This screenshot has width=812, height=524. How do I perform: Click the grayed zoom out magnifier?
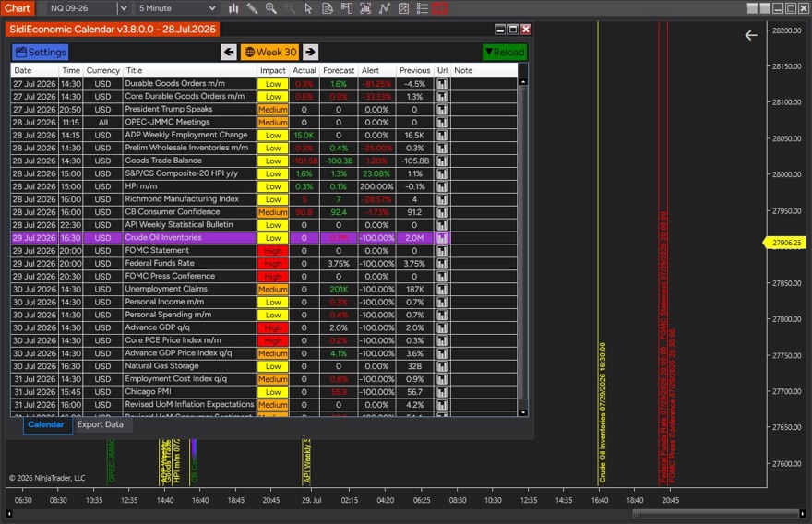[290, 8]
